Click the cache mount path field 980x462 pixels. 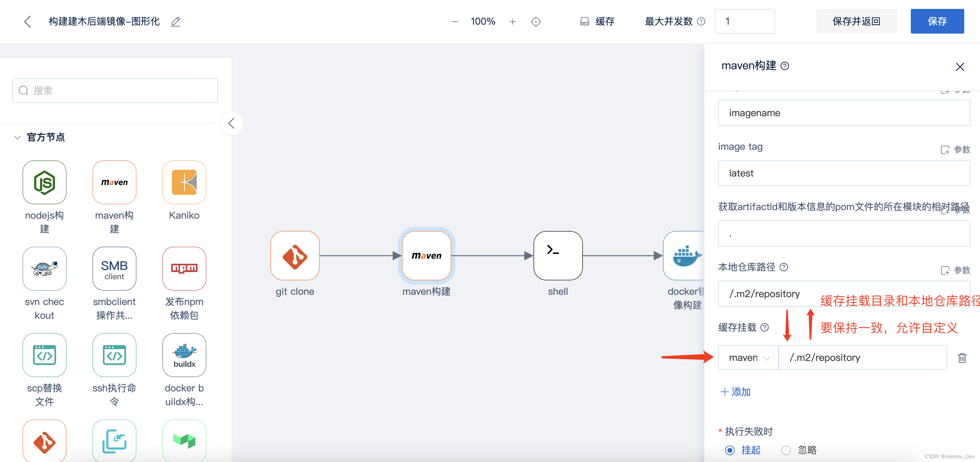[862, 358]
